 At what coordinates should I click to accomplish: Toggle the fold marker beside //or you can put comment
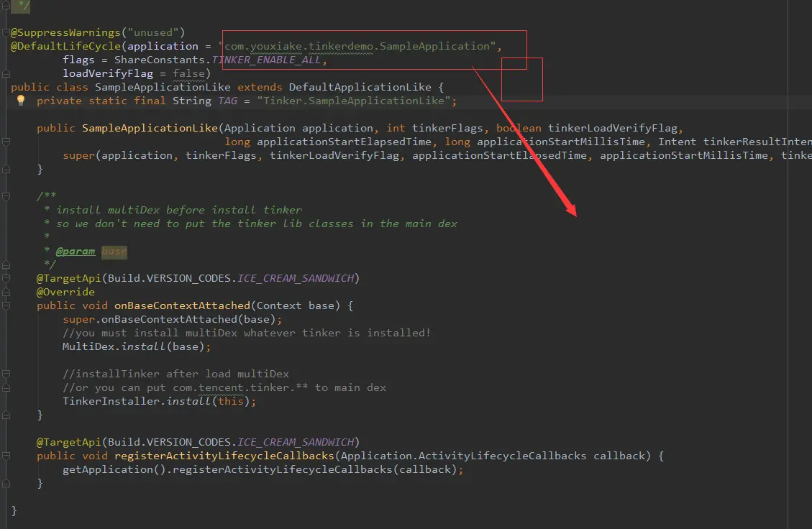[x=6, y=387]
